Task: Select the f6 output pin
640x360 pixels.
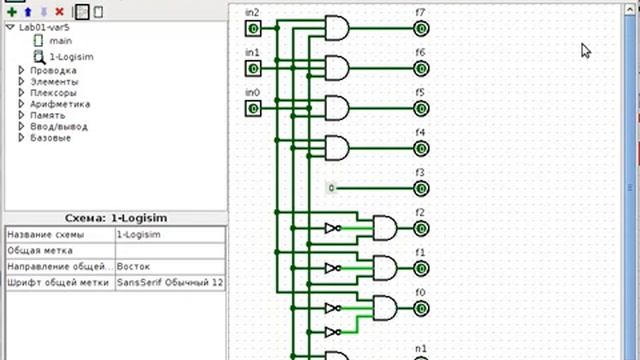Action: click(x=421, y=69)
